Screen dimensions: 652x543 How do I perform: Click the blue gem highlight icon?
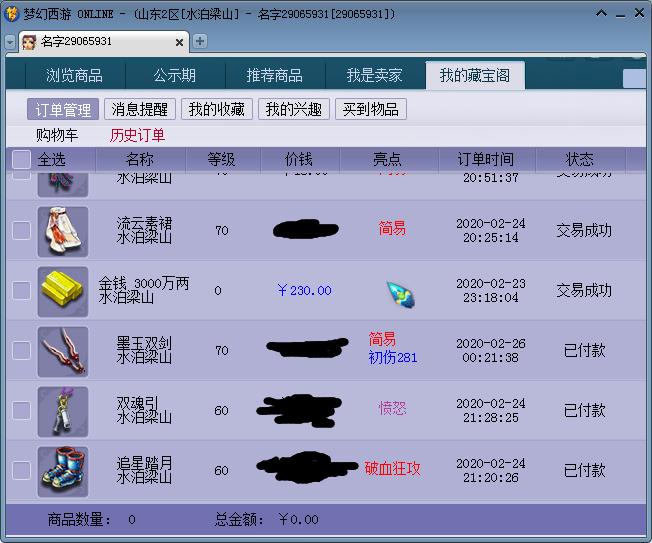pos(401,294)
